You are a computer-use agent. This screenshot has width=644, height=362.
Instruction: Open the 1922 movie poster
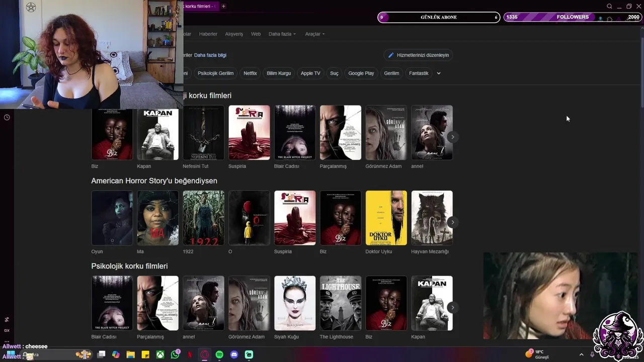coord(203,218)
